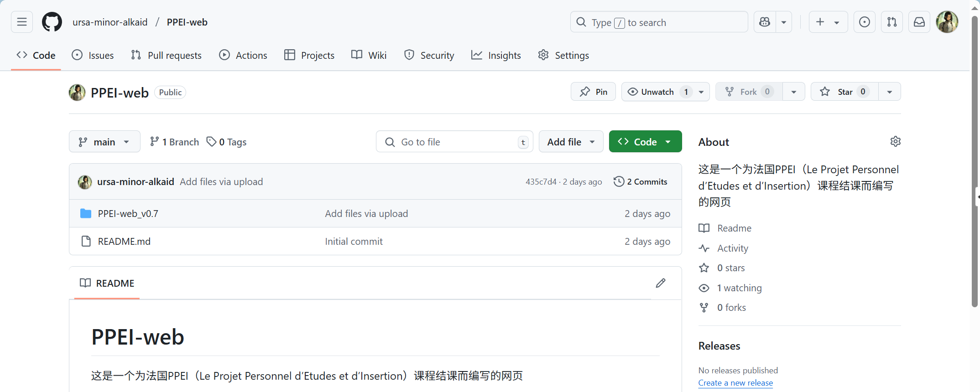Open the user profile avatar menu

click(x=947, y=22)
